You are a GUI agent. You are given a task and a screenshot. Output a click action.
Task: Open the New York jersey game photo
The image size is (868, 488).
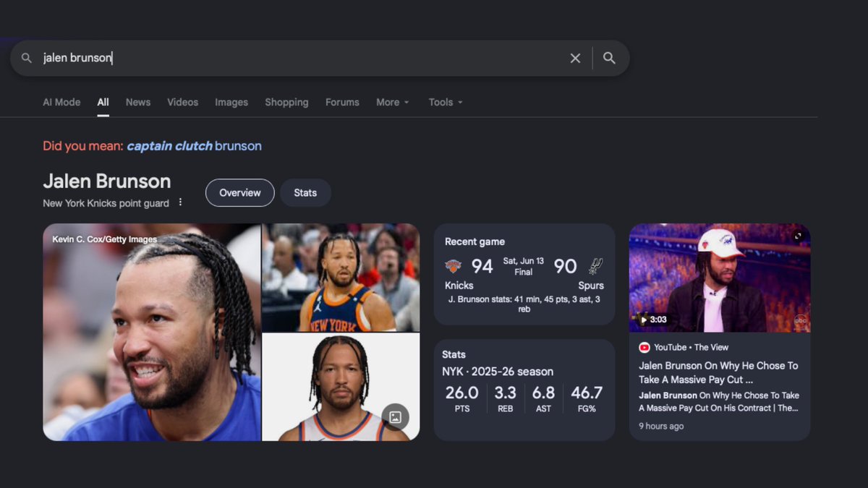341,278
